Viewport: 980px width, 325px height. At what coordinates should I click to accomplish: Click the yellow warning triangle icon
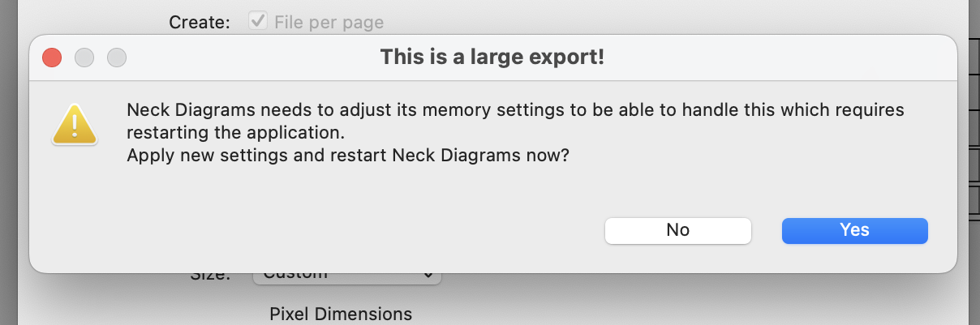75,124
